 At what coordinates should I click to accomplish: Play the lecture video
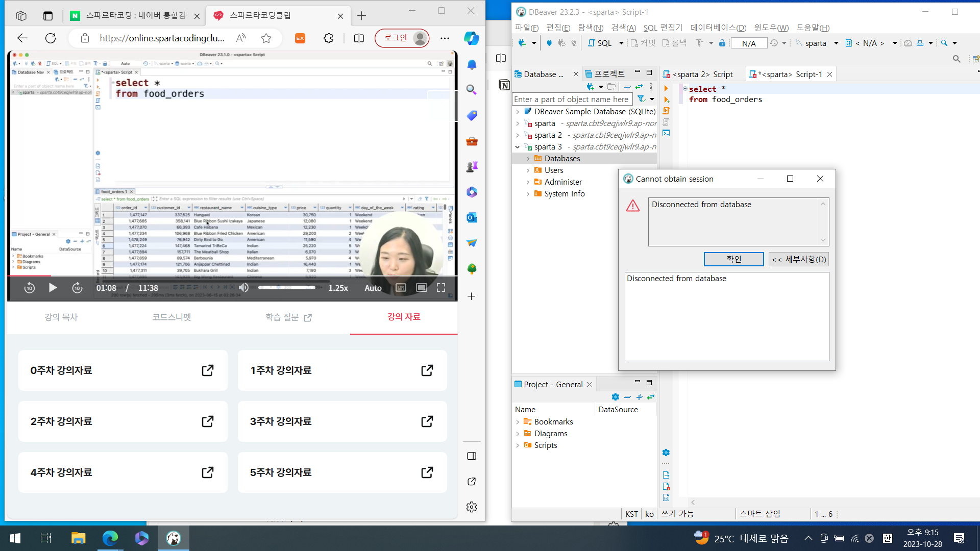pyautogui.click(x=53, y=288)
